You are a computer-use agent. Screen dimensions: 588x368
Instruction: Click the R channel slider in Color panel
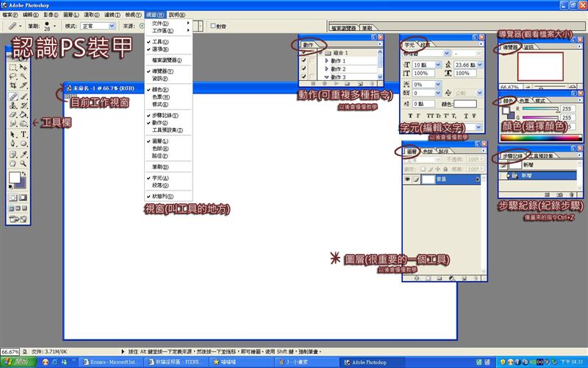coord(540,109)
